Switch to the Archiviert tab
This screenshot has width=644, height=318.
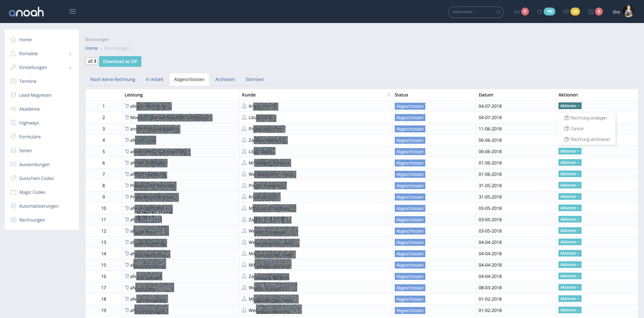(x=225, y=79)
